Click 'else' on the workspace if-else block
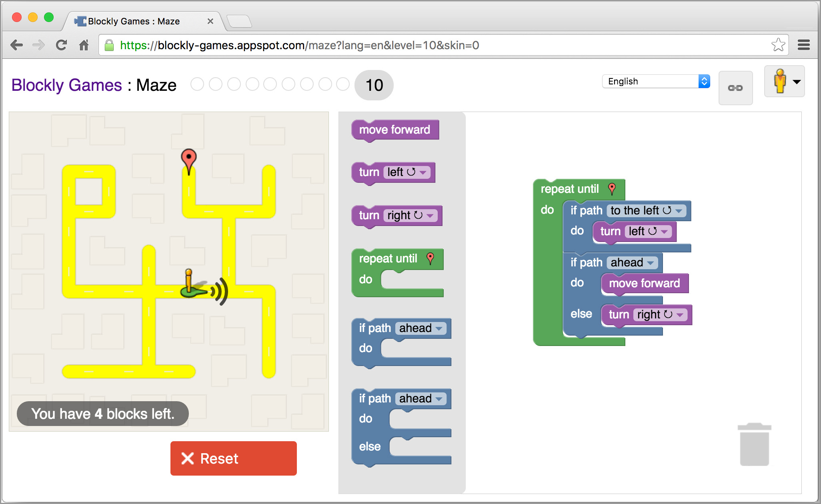 click(581, 314)
